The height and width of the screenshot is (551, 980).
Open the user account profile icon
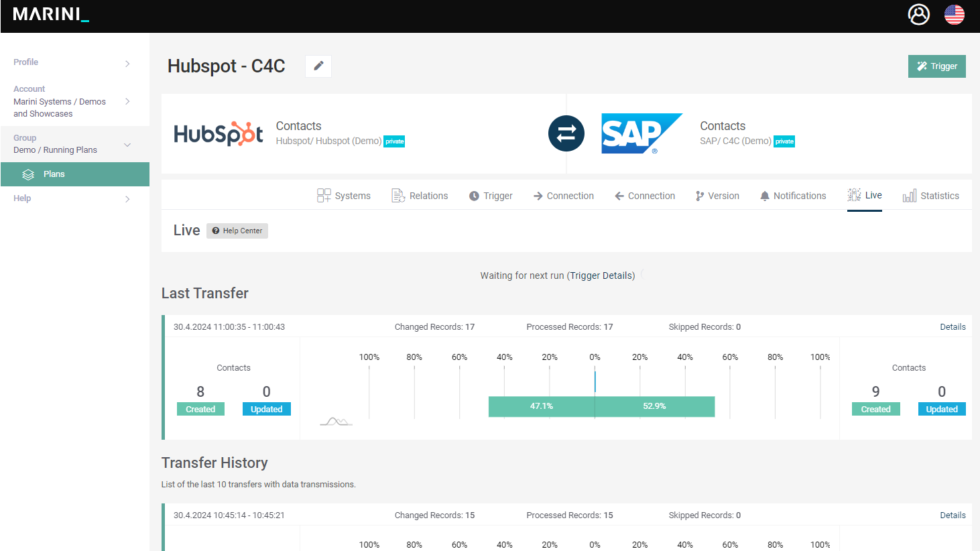[918, 14]
